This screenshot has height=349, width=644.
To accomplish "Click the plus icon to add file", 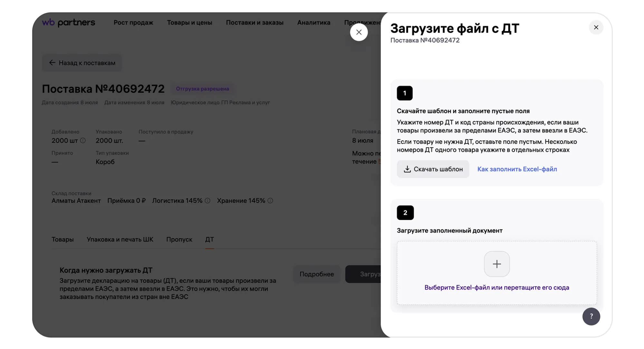I will point(497,264).
